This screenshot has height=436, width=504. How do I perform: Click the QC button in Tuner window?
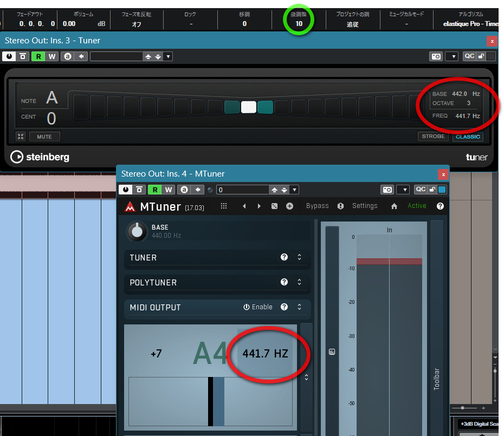(x=469, y=56)
